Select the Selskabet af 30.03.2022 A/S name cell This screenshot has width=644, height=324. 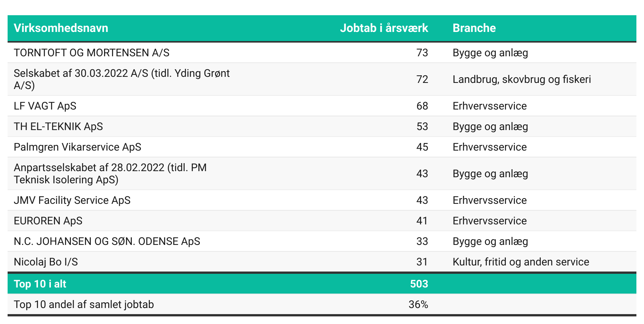pos(122,79)
